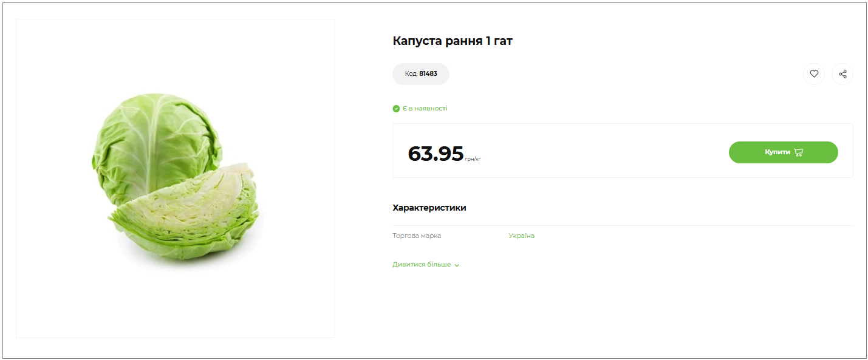868x360 pixels.
Task: Click the cart icon inside the Купити button
Action: tap(798, 152)
